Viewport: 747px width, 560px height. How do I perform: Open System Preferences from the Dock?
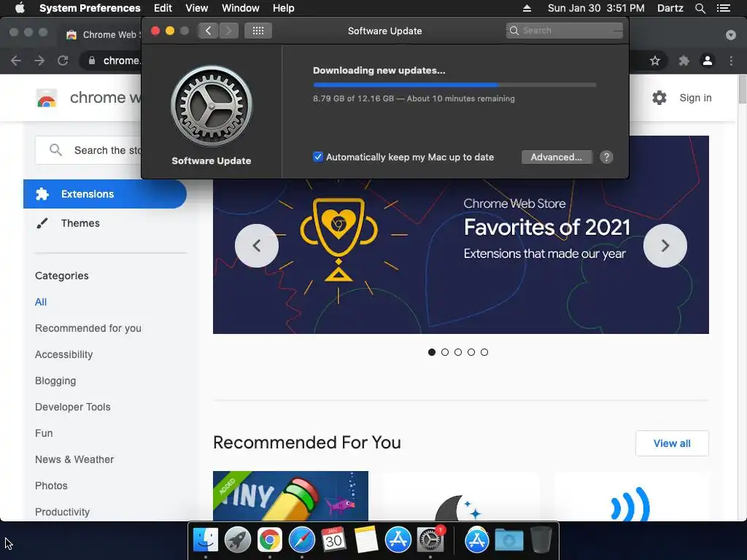(430, 540)
